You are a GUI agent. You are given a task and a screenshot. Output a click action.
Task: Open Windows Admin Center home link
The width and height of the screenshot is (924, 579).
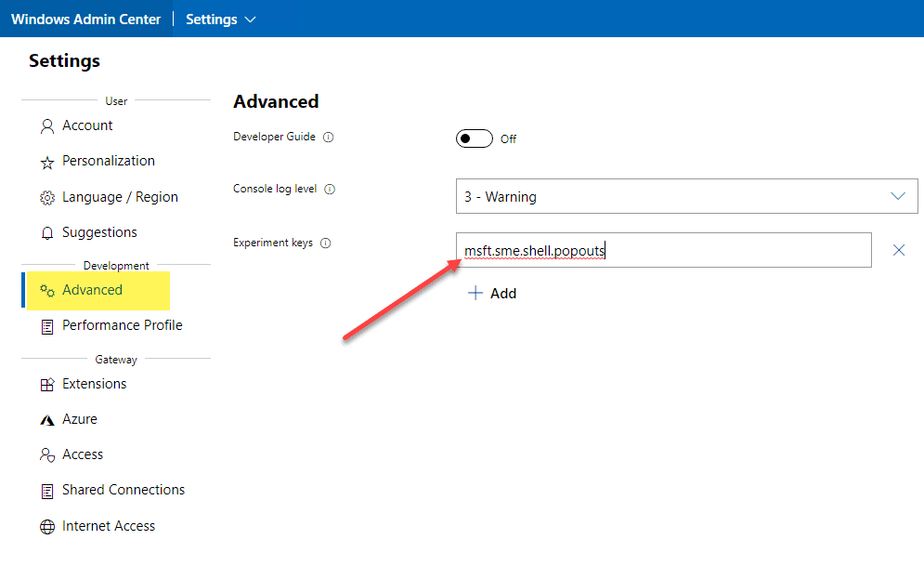[85, 20]
